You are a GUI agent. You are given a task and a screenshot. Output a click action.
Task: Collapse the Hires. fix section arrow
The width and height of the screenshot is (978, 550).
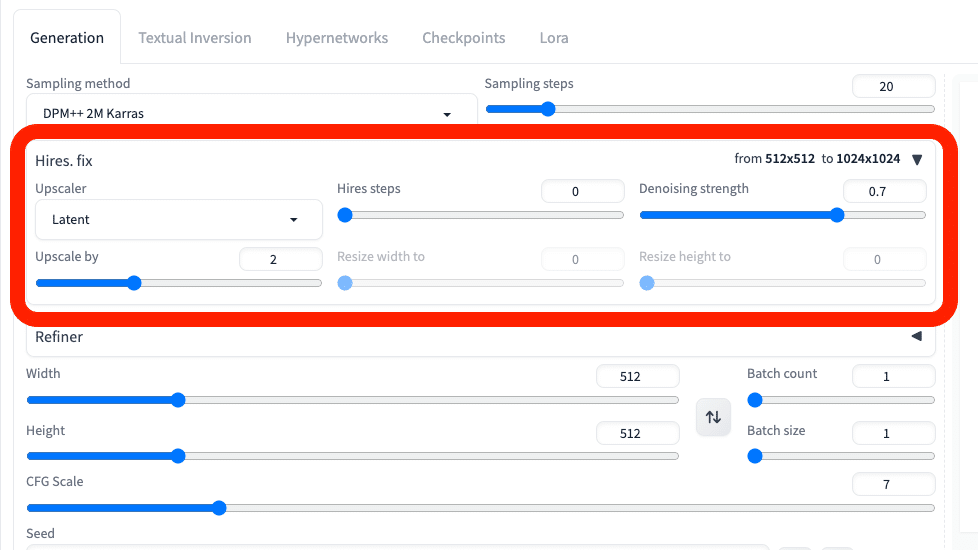[917, 159]
